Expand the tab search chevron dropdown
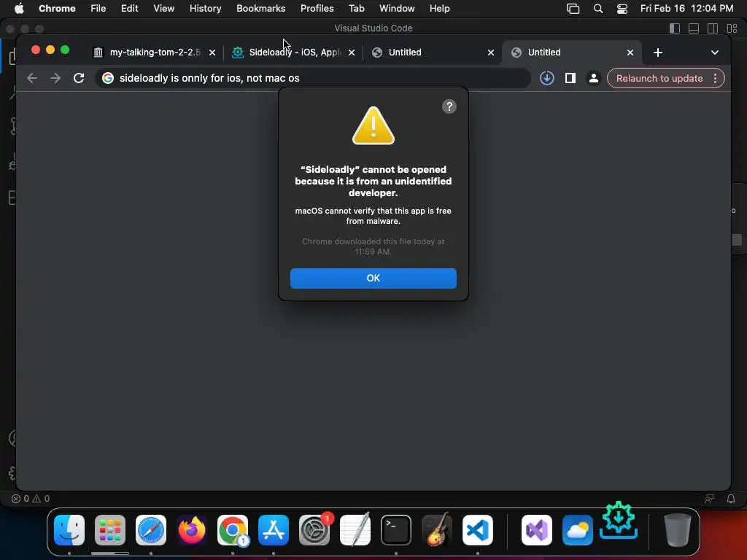 click(x=715, y=52)
